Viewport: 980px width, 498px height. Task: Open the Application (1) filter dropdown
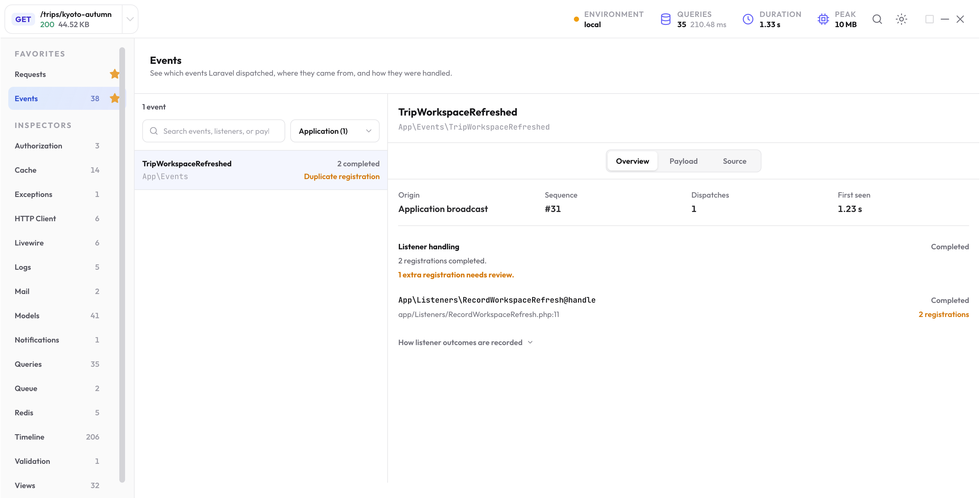(335, 131)
